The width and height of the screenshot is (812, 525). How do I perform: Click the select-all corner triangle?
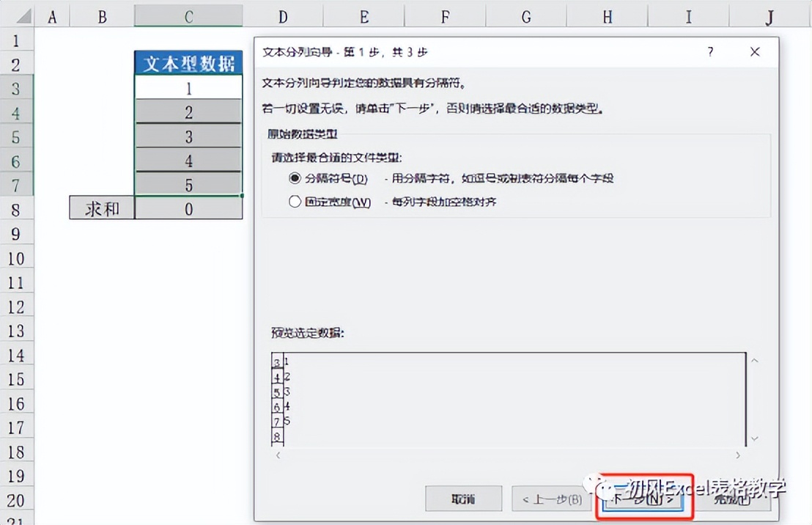(24, 17)
